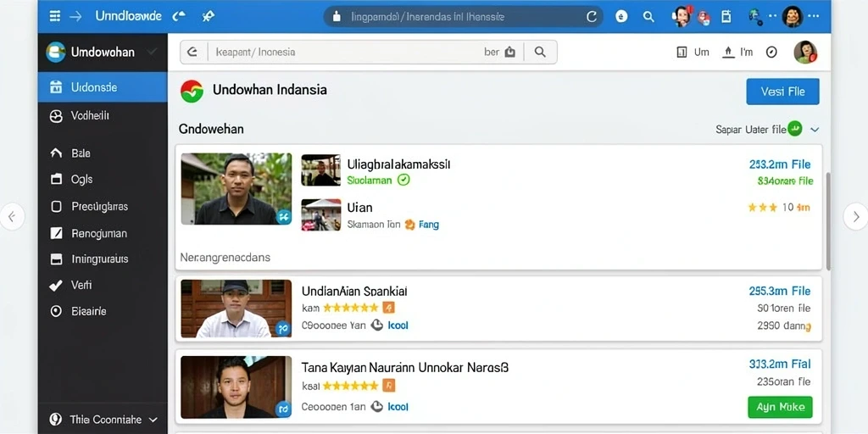Click orange badge after stars in Tana Kaiyan row
The width and height of the screenshot is (868, 434).
(388, 386)
